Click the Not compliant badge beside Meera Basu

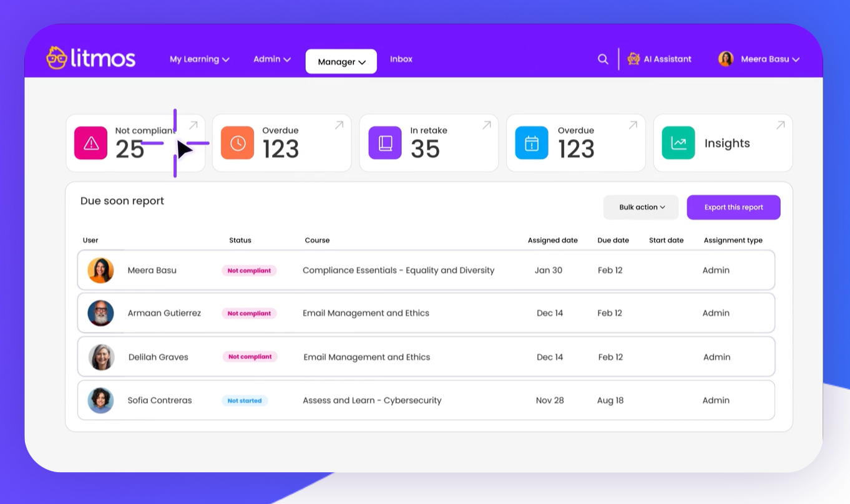[x=249, y=270]
